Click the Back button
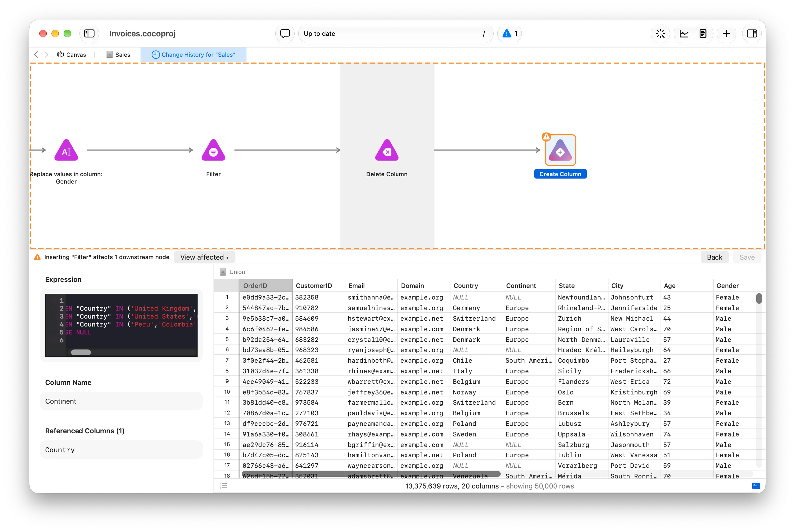The width and height of the screenshot is (795, 532). (714, 257)
